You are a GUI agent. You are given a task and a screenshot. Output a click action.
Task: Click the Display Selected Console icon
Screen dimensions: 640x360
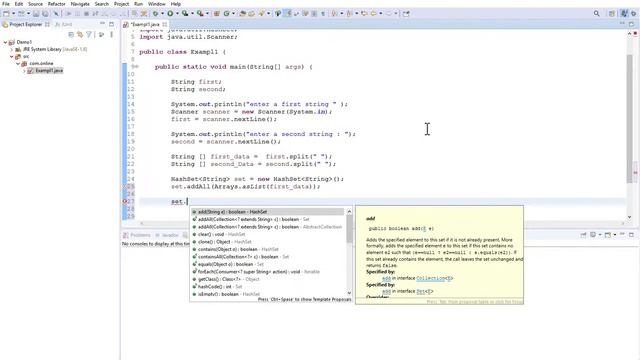tap(593, 235)
